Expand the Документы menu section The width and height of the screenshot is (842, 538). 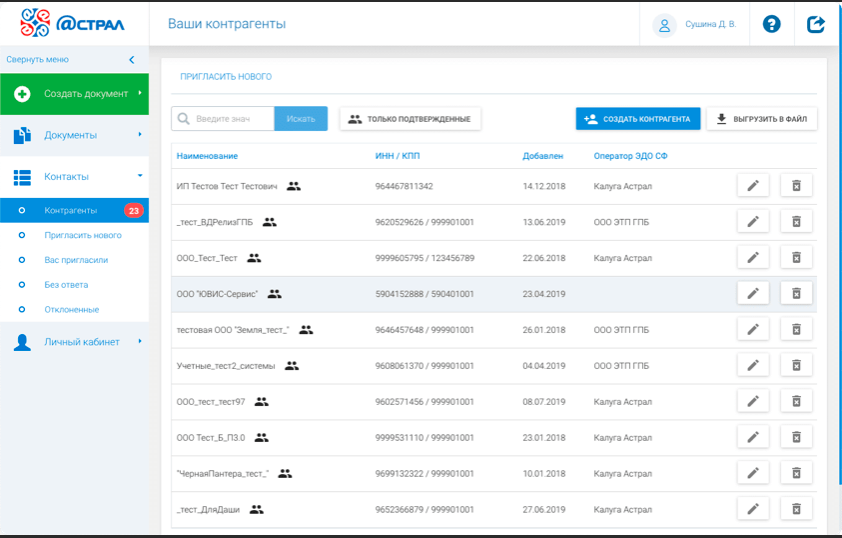click(x=75, y=135)
